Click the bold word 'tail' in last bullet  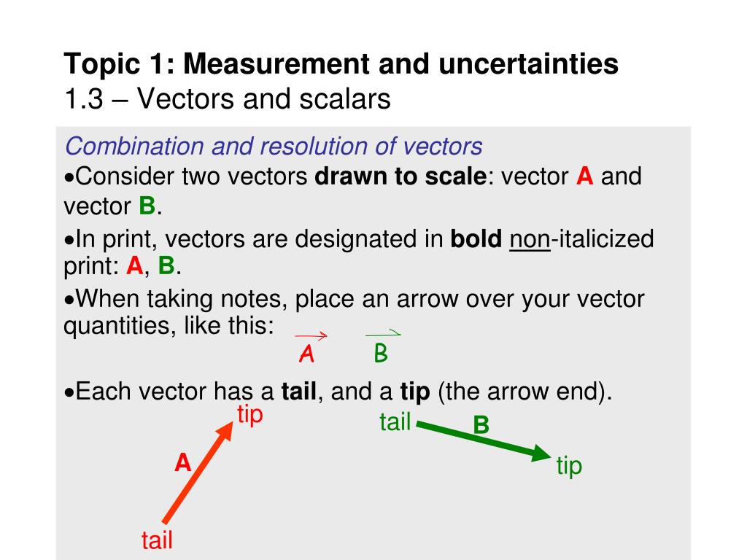(x=298, y=392)
